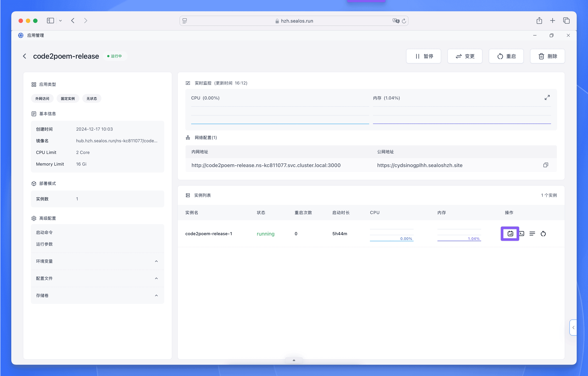Pause the application with 暂停
Screen dimensions: 588x376
(423, 56)
